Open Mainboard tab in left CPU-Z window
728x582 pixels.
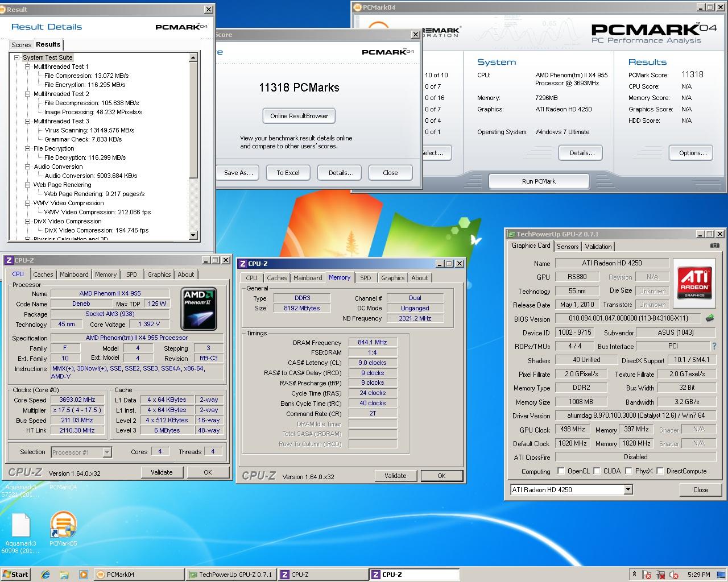pos(74,275)
